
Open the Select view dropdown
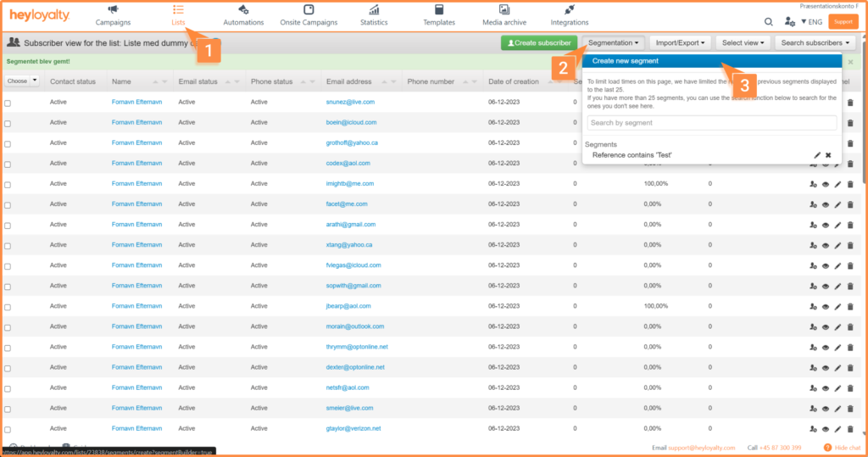[743, 42]
